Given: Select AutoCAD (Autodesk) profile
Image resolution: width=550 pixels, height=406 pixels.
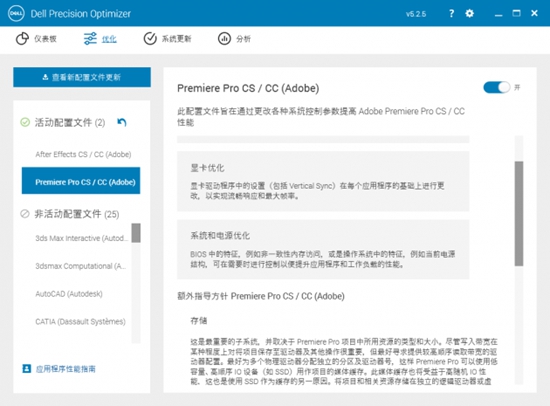Looking at the screenshot, I should pyautogui.click(x=69, y=294).
